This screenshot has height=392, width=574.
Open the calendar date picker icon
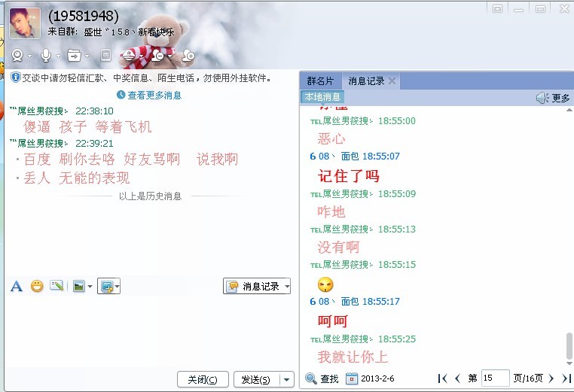pos(352,378)
